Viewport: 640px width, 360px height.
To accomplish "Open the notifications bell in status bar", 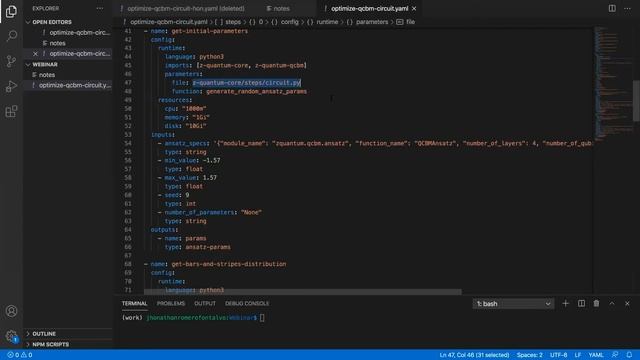I will (x=629, y=355).
